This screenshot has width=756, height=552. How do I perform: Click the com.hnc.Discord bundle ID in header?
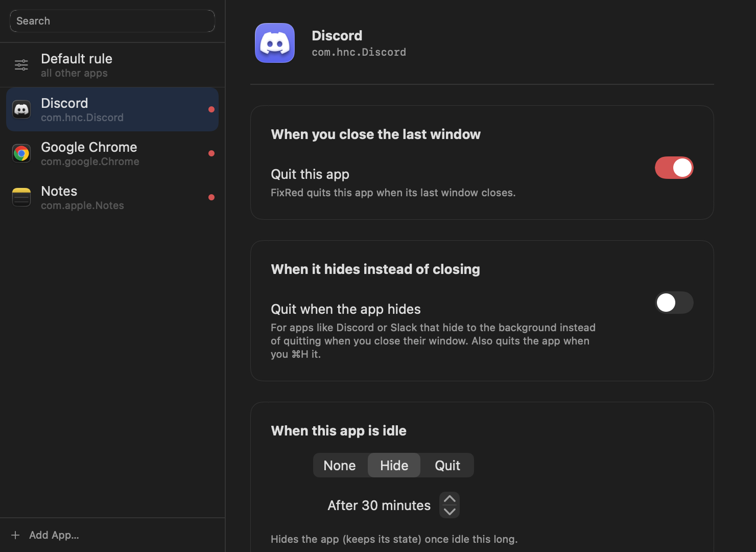pos(359,52)
